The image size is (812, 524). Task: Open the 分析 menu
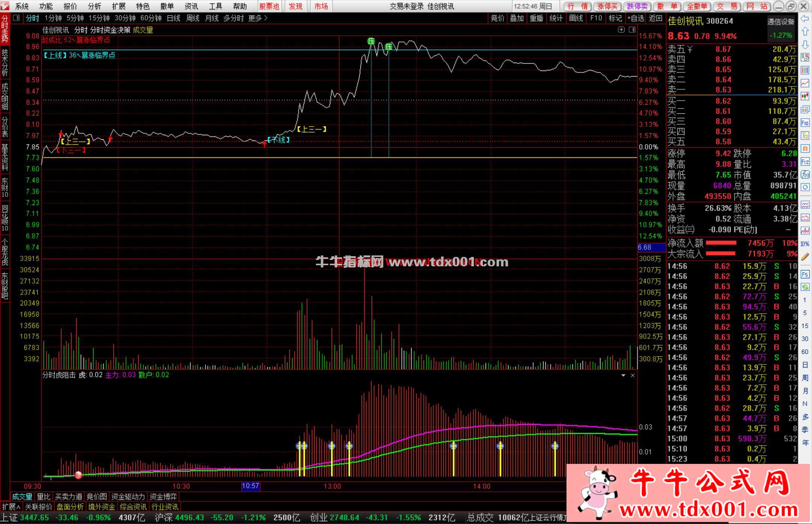pos(94,6)
